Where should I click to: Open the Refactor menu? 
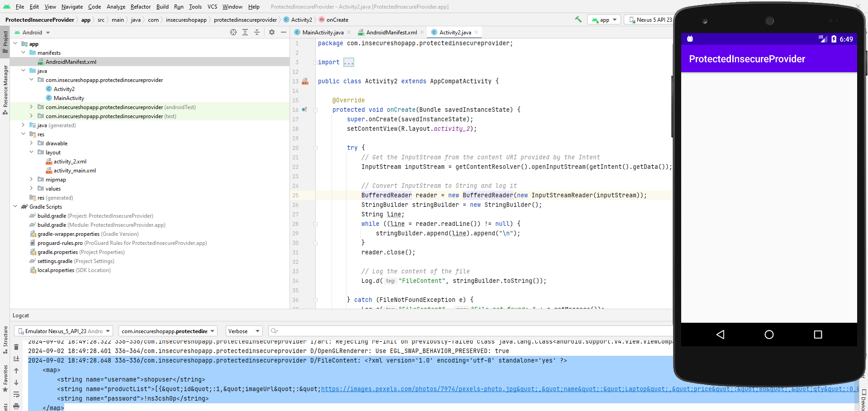coord(140,6)
